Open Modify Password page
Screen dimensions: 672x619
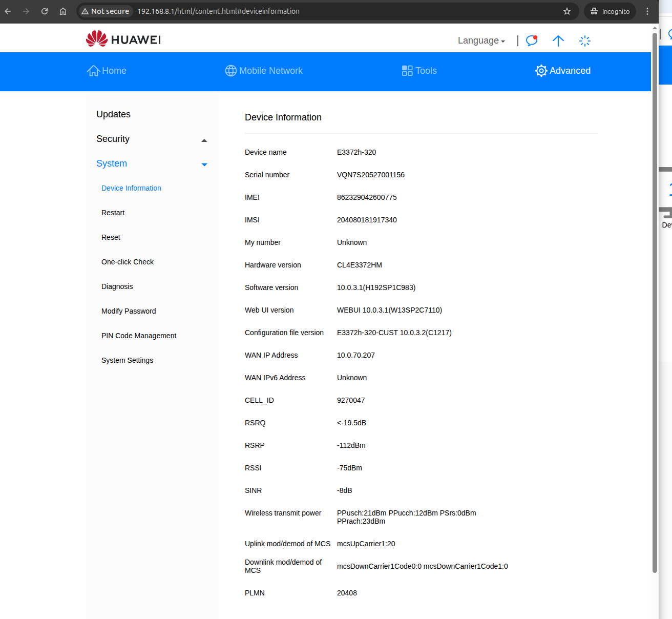(x=129, y=311)
